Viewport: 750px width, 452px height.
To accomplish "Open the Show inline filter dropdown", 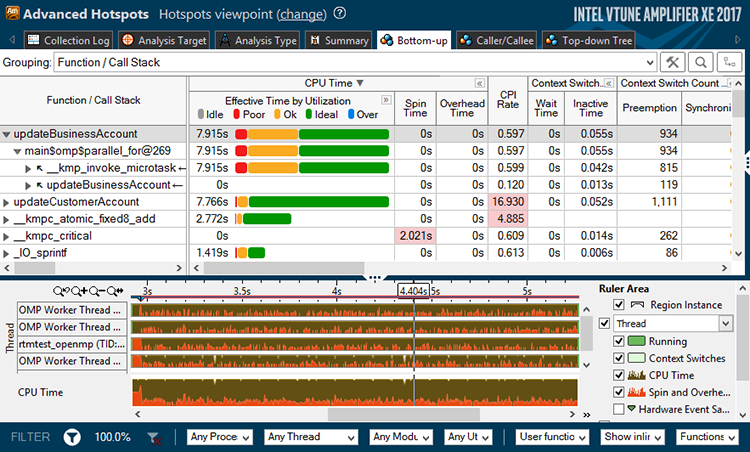I will [x=633, y=437].
